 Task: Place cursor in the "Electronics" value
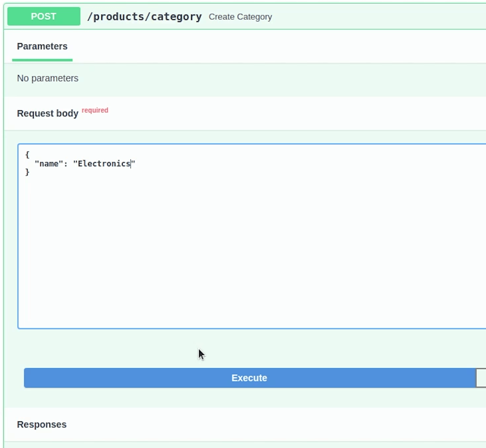pyautogui.click(x=104, y=164)
